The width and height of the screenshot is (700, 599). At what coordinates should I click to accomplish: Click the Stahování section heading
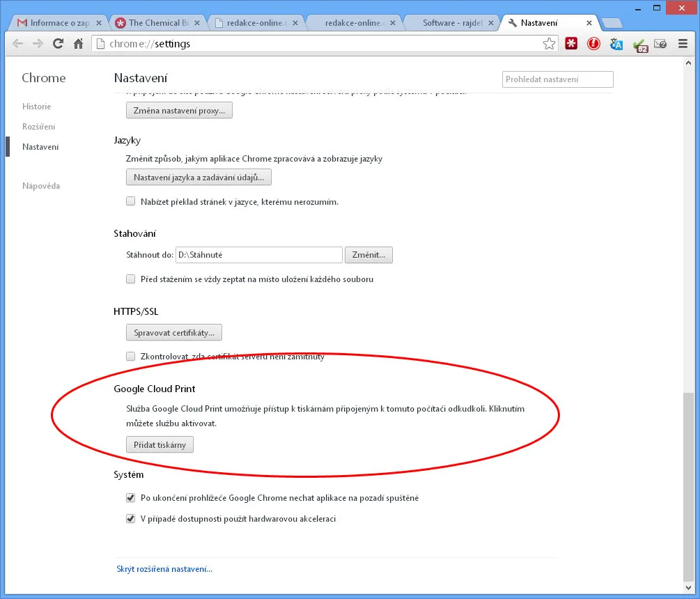[135, 233]
